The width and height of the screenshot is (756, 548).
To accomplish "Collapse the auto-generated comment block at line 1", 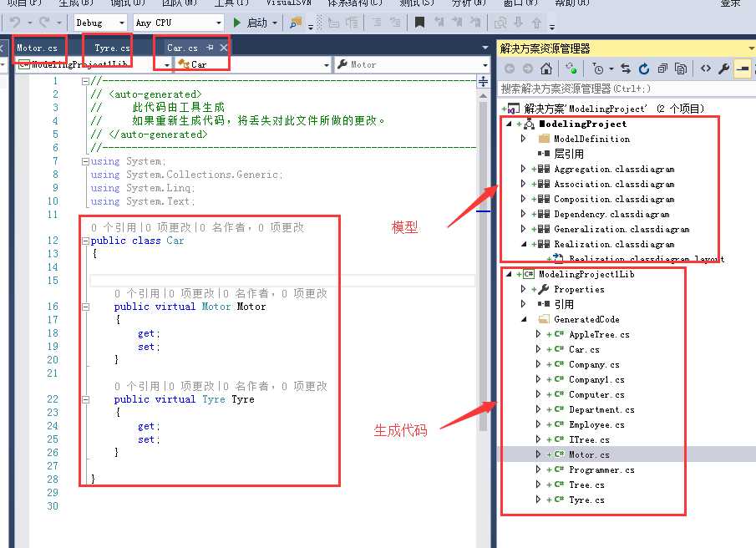I will click(85, 81).
